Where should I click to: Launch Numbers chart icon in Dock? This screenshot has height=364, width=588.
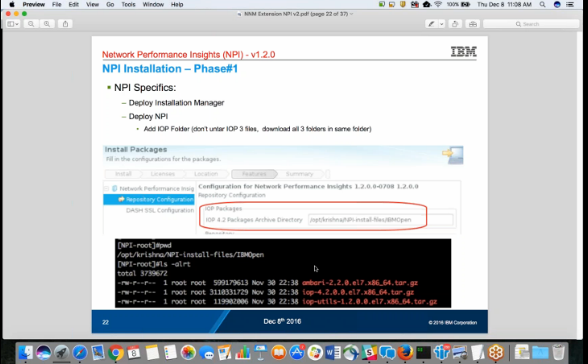click(x=242, y=353)
